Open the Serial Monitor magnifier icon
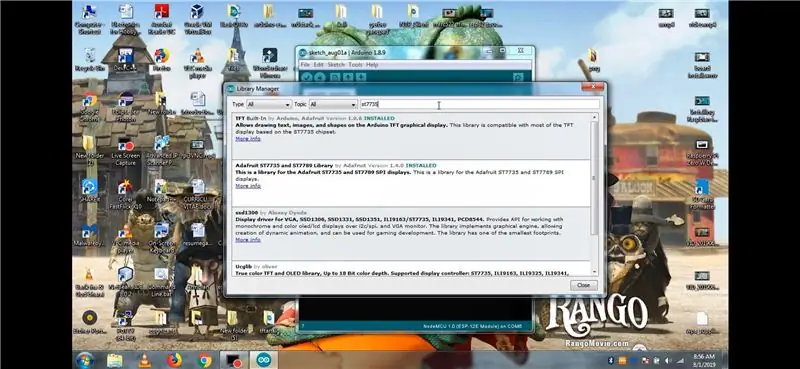800x369 pixels. coord(518,77)
